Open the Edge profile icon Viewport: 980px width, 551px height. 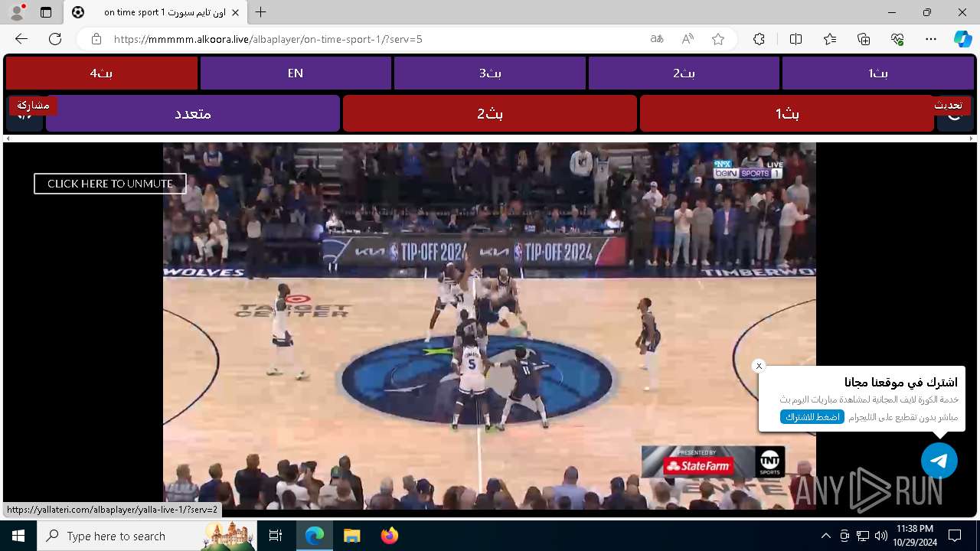click(17, 12)
